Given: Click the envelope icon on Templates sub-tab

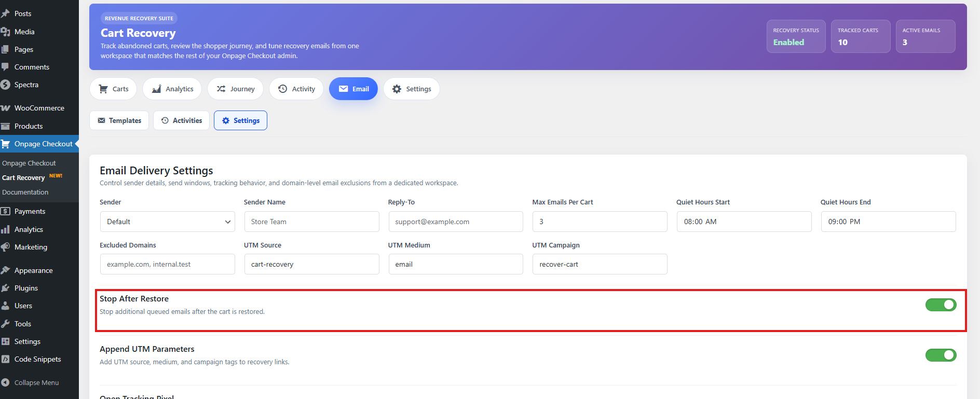Looking at the screenshot, I should click(x=102, y=120).
